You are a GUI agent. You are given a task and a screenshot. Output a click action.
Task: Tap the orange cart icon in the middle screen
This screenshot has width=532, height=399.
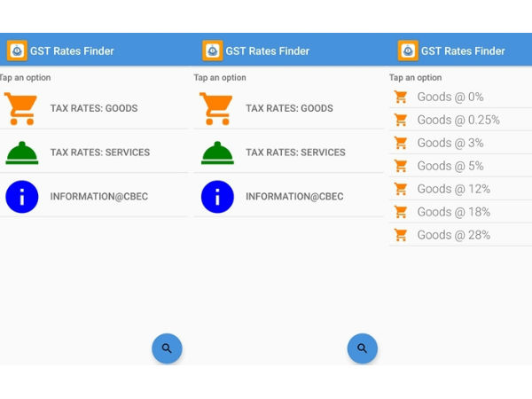tap(217, 108)
